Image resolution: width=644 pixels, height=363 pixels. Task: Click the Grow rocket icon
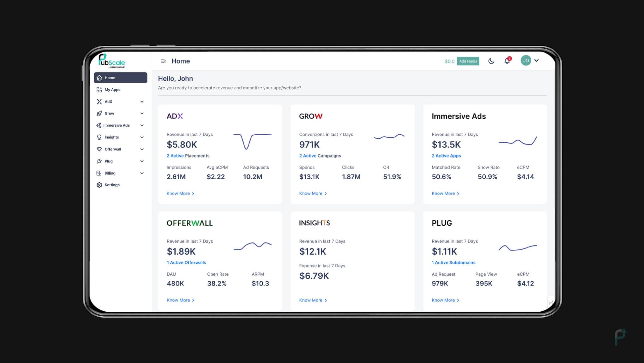point(99,114)
